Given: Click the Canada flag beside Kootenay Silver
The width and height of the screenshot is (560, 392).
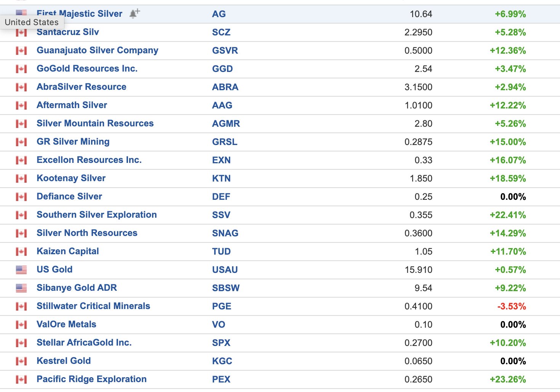Looking at the screenshot, I should point(21,178).
